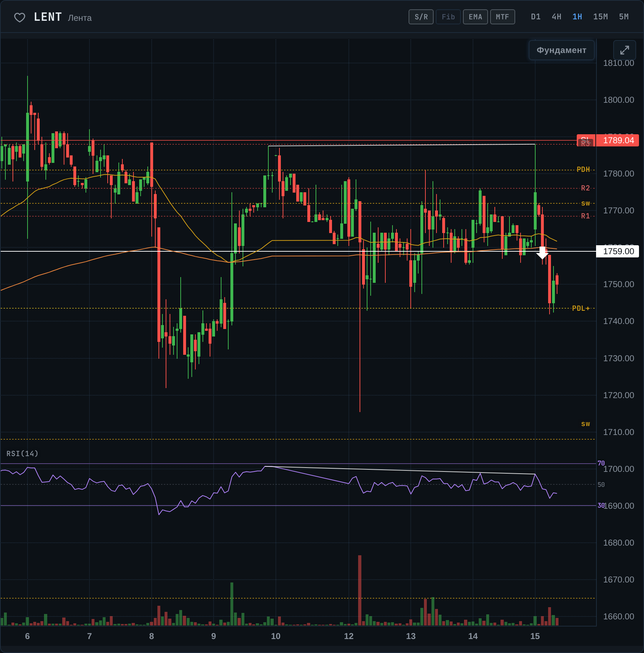This screenshot has height=653, width=644.
Task: Click the R1 resistance label
Action: 585,216
